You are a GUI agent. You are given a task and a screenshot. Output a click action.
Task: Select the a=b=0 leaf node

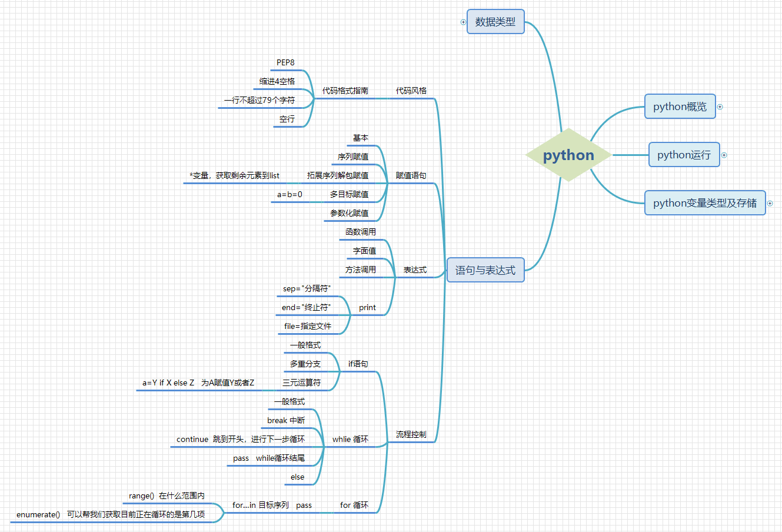[x=290, y=194]
